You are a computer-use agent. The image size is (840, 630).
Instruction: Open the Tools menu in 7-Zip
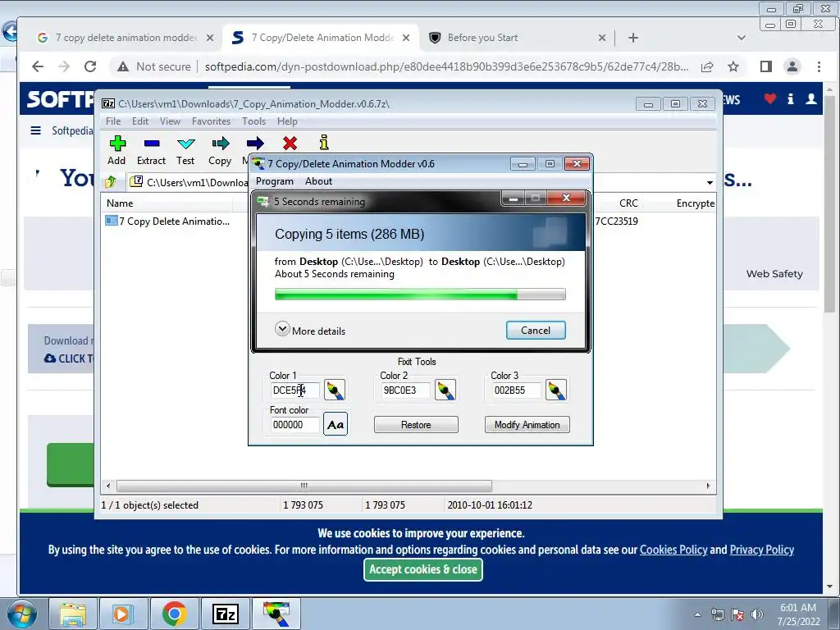tap(253, 121)
